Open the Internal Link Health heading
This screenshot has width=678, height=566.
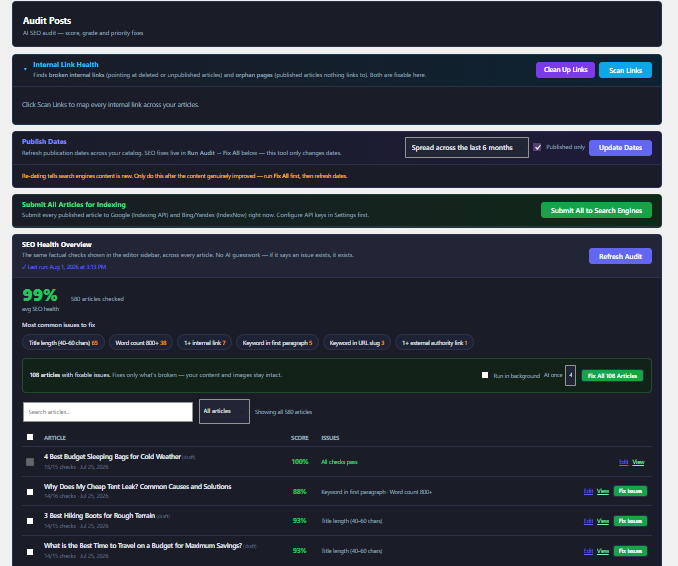66,65
